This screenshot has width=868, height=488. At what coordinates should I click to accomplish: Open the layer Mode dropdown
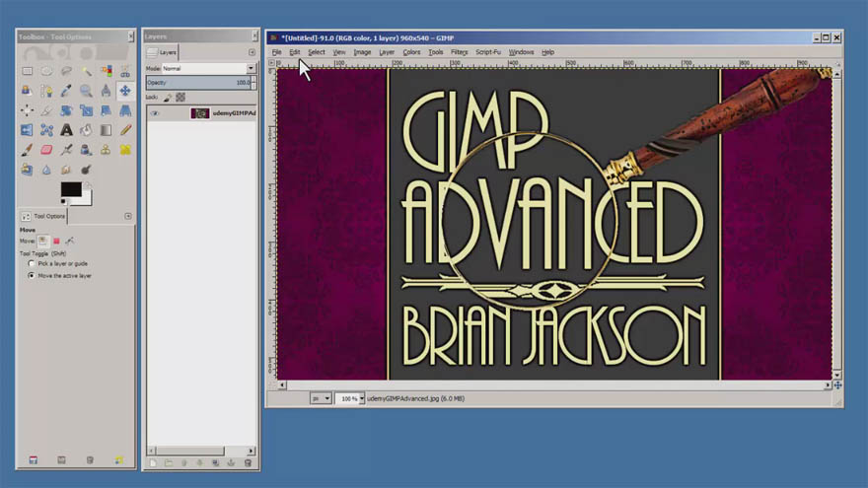(208, 68)
